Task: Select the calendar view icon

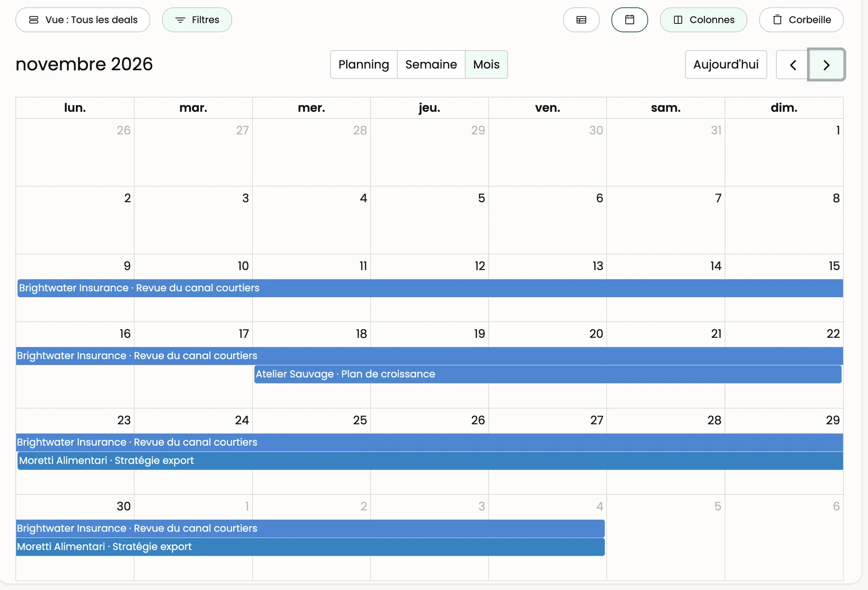Action: click(x=629, y=20)
